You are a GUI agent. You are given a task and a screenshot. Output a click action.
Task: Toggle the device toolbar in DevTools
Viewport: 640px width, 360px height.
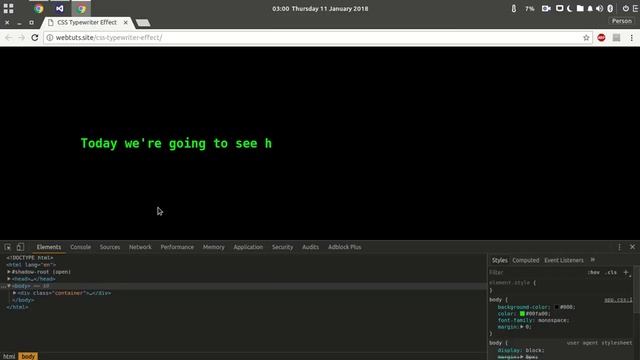20,247
